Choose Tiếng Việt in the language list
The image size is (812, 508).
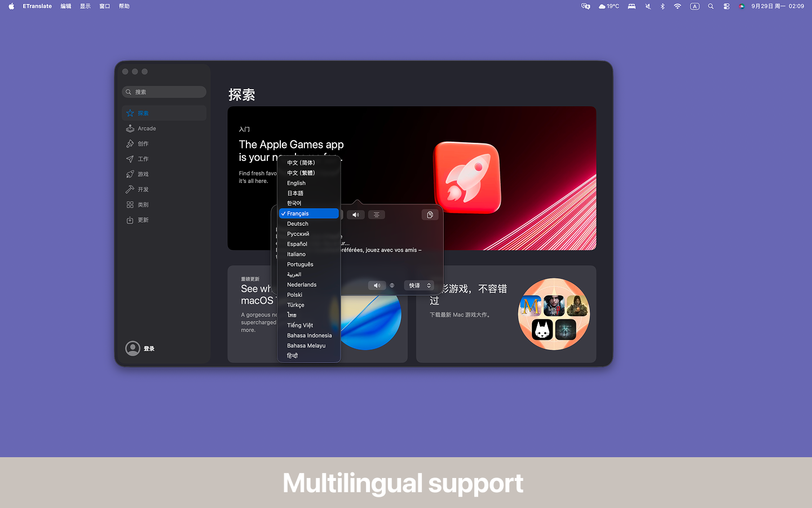pos(309,325)
